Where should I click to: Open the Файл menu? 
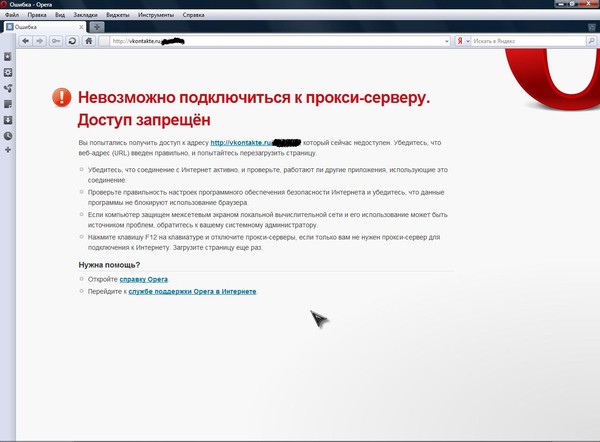pyautogui.click(x=12, y=15)
